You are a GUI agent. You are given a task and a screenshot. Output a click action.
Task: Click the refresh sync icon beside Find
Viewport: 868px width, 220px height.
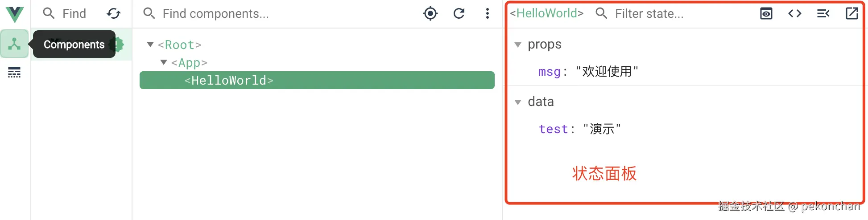[x=114, y=14]
